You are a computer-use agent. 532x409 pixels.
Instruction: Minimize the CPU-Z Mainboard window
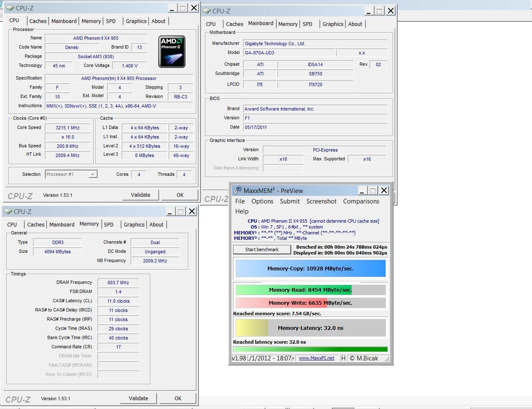(369, 11)
